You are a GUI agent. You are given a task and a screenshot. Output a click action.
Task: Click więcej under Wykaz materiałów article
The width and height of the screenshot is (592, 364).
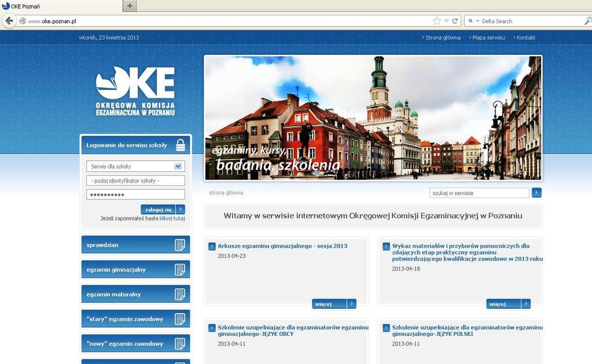coord(503,304)
